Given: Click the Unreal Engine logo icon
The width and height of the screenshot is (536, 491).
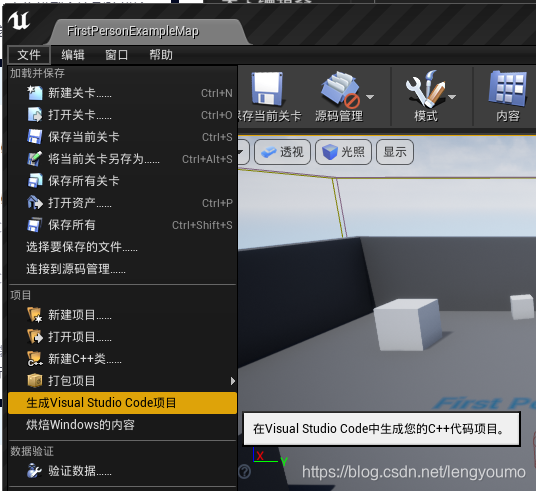Looking at the screenshot, I should [x=19, y=21].
